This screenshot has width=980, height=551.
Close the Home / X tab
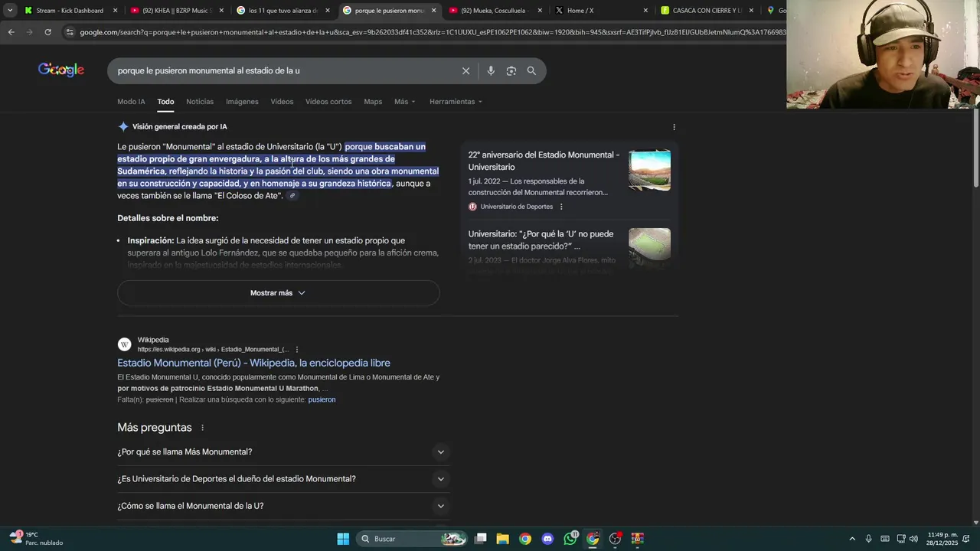pos(645,11)
